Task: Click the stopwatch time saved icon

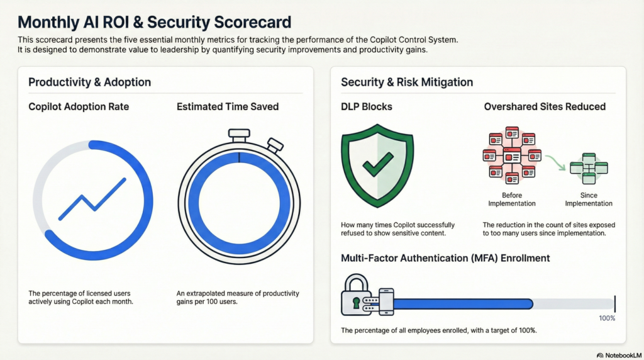Action: 239,194
